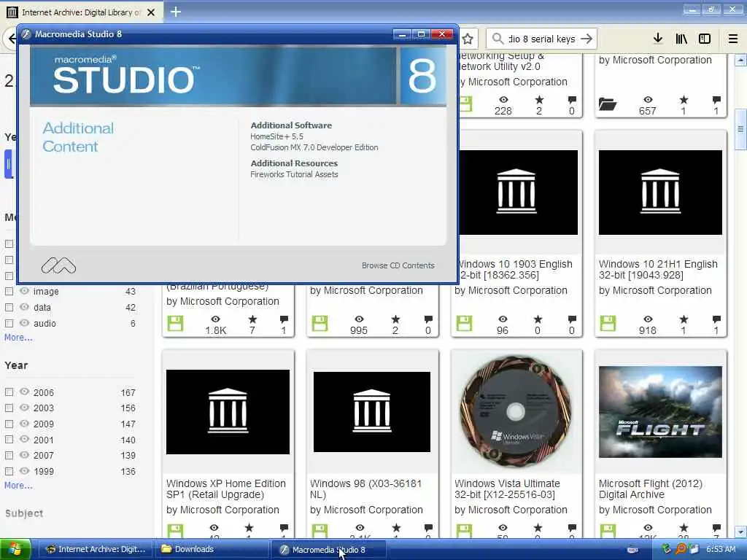Check the data media type checkbox
This screenshot has width=747, height=560.
click(x=9, y=308)
